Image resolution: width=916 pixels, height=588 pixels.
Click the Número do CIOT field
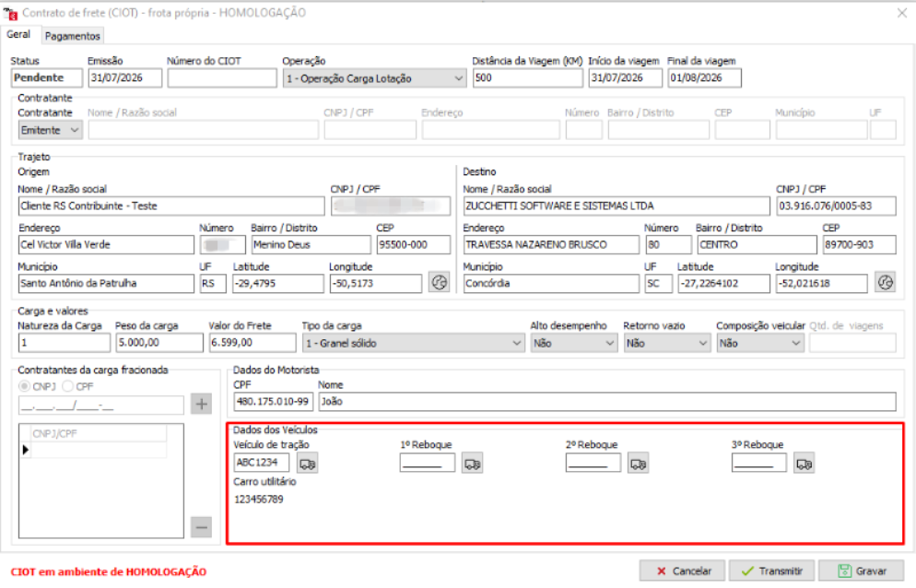coord(222,77)
